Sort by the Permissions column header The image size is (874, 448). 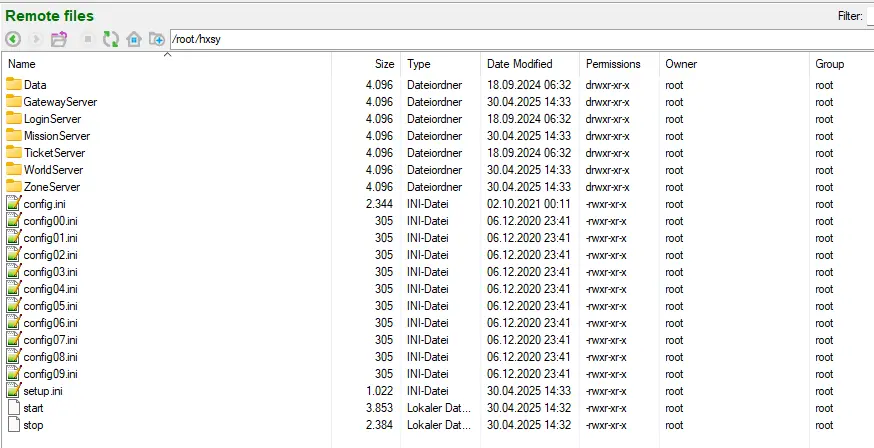click(x=620, y=64)
